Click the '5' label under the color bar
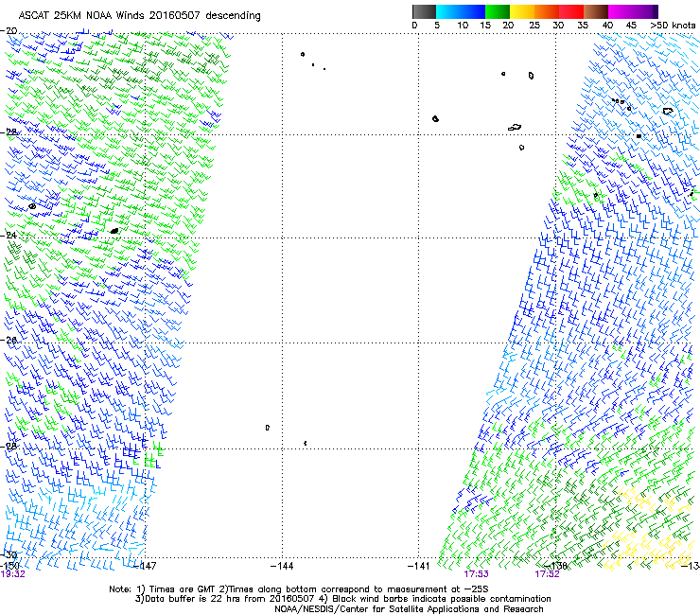Viewport: 700px width, 615px height. (437, 26)
